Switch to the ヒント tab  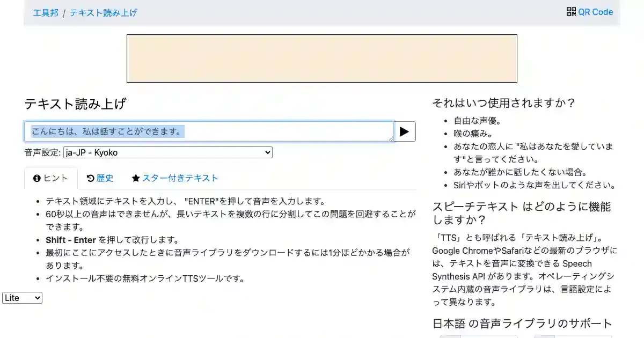(51, 179)
